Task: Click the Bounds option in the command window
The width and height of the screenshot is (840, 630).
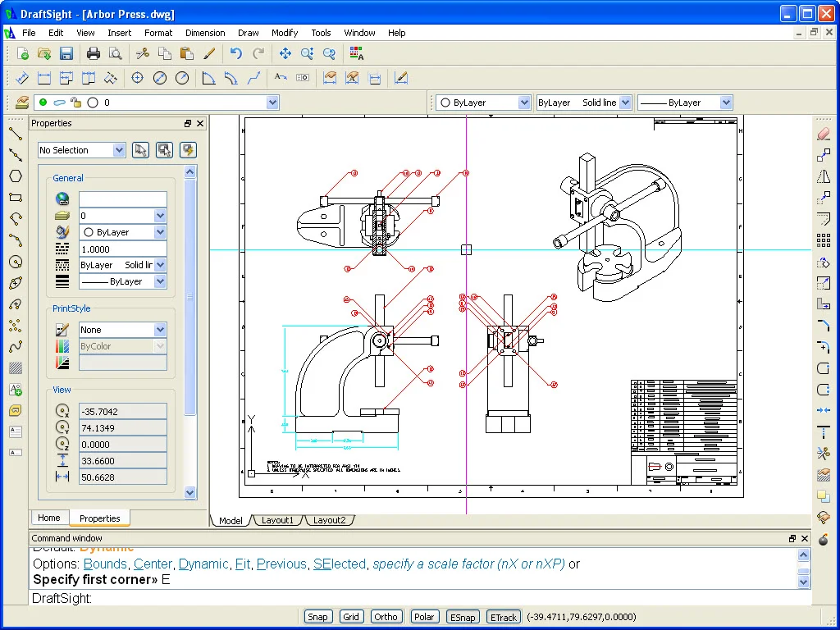Action: (x=105, y=564)
